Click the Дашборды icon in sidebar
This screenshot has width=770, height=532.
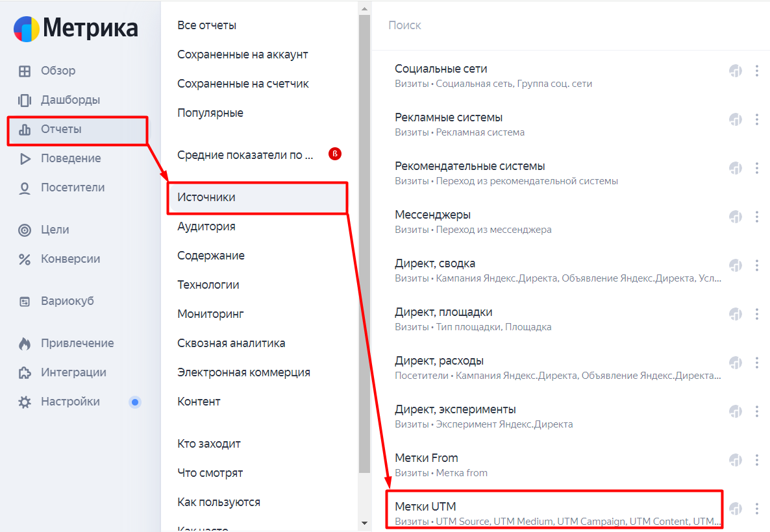click(25, 100)
